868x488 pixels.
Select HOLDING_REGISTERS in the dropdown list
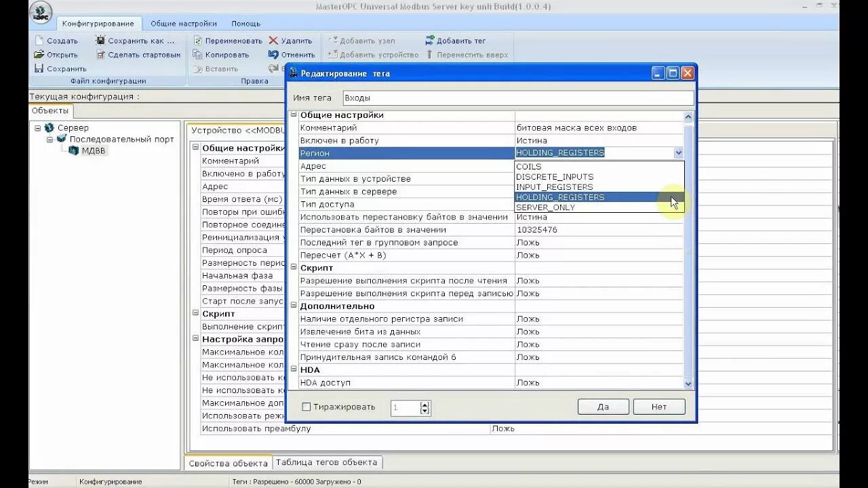[x=599, y=197]
